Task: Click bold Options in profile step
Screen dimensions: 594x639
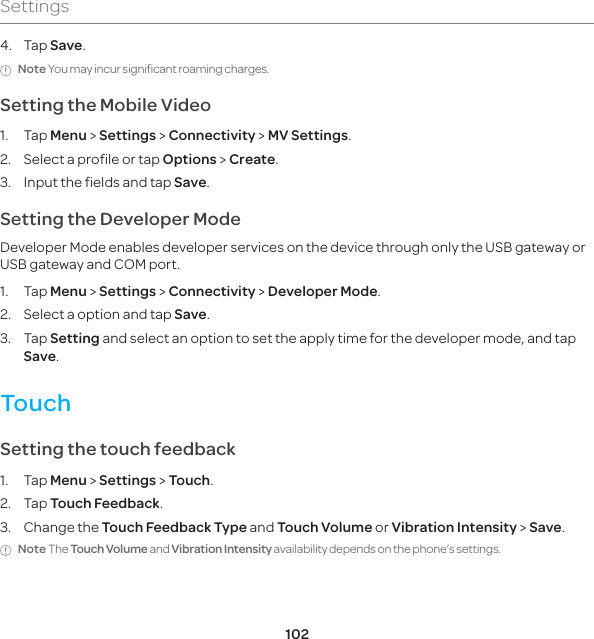Action: click(189, 159)
